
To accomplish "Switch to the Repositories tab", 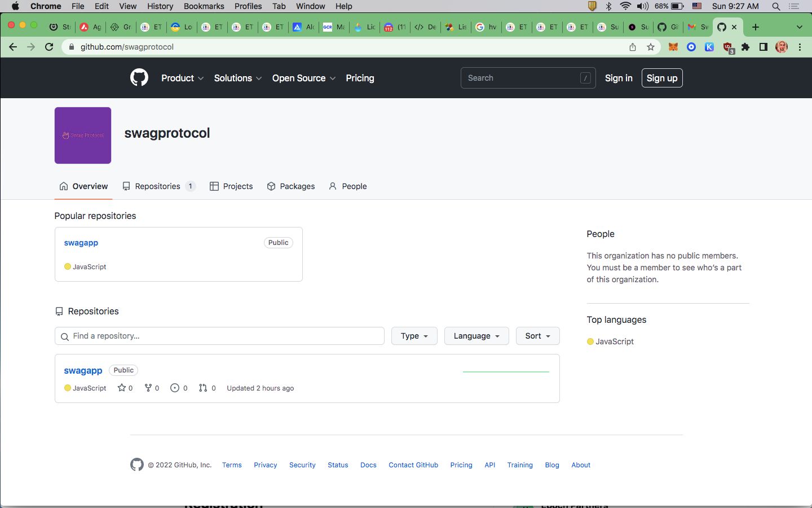I will pyautogui.click(x=159, y=186).
